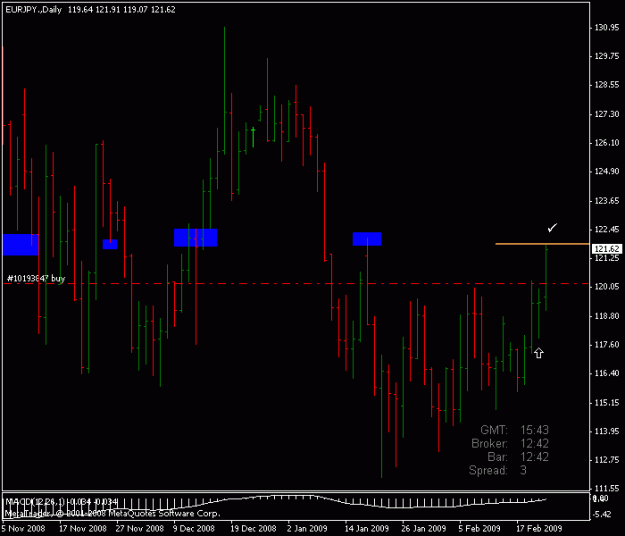Select the blue rectangle near 14 Jan 2009
Screen dimensions: 625x536
tap(367, 239)
